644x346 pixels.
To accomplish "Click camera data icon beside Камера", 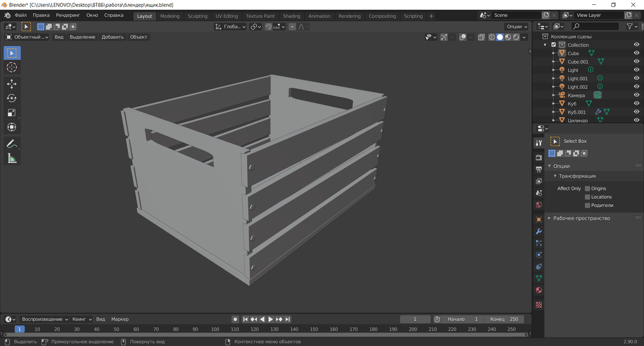I will coord(597,95).
